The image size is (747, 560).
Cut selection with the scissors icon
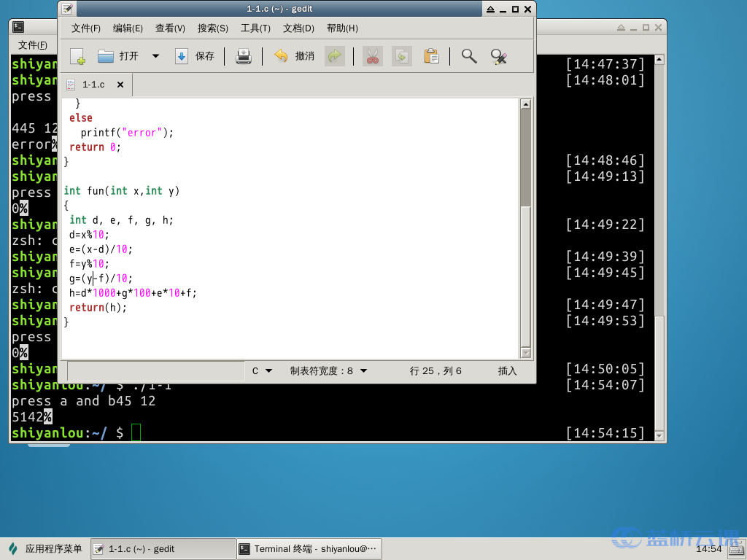coord(373,56)
